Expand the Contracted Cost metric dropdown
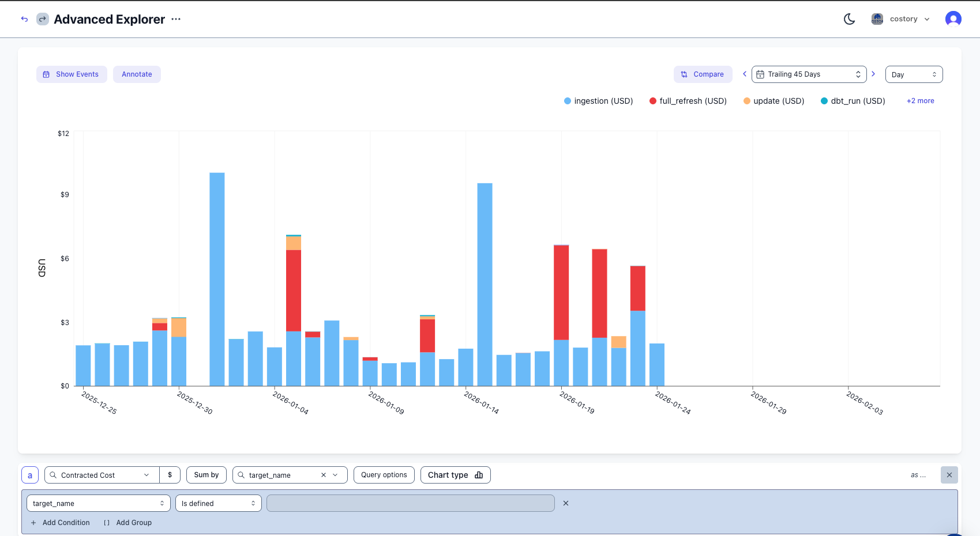This screenshot has width=980, height=536. [102, 475]
